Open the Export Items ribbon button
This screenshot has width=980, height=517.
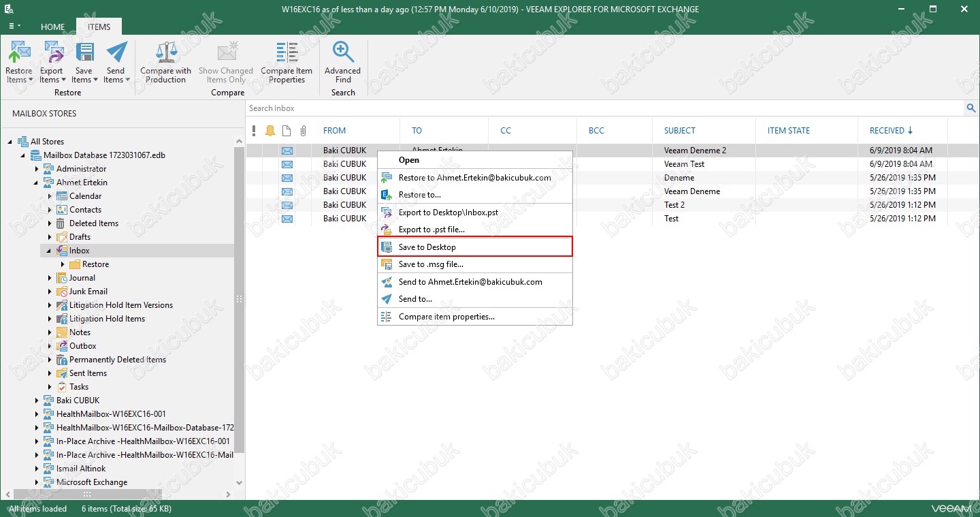(52, 63)
